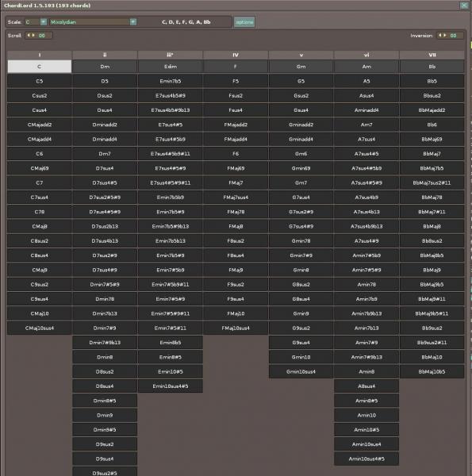Viewport: 472px width, 476px height.
Task: Play the F9sus2 chord
Action: 236,285
